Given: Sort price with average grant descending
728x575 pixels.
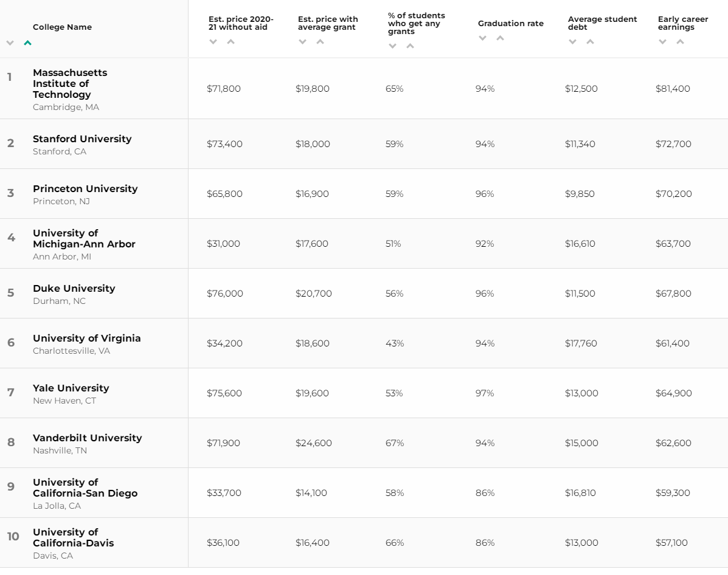Looking at the screenshot, I should pyautogui.click(x=302, y=41).
